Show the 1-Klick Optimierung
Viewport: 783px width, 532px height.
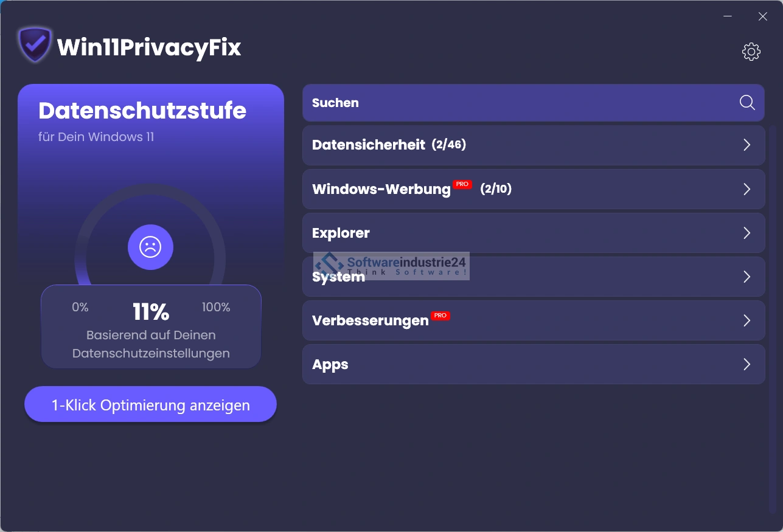pyautogui.click(x=150, y=405)
